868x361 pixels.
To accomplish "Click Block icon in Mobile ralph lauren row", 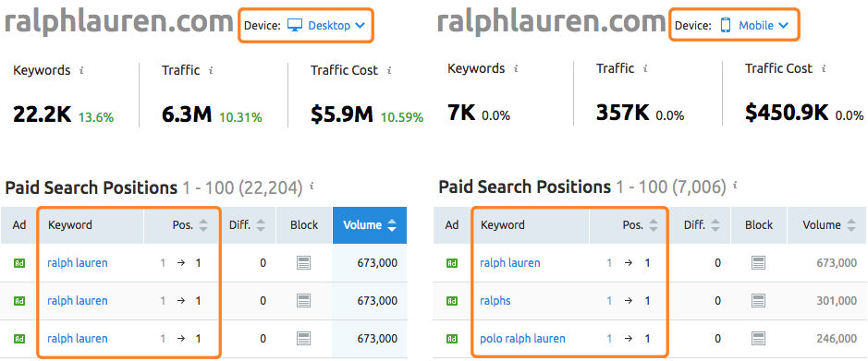I will [758, 262].
